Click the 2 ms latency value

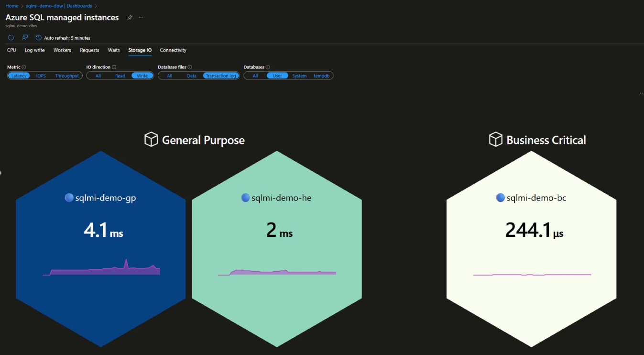pos(279,231)
